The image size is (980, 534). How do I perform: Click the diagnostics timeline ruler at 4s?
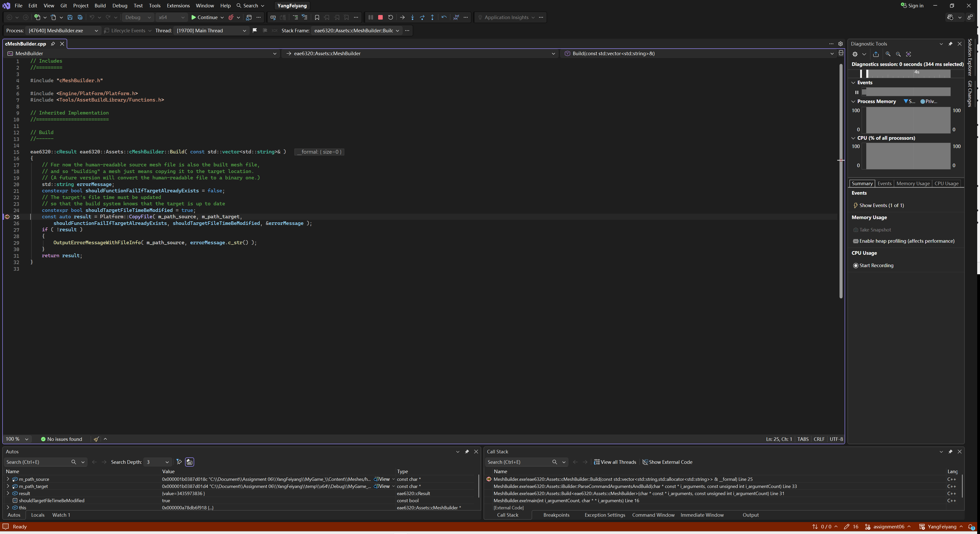point(917,72)
